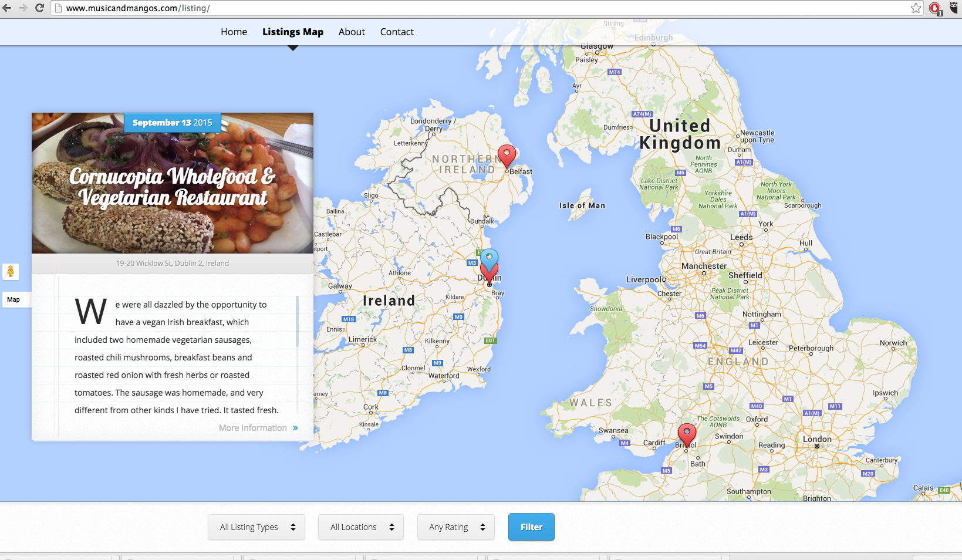
Task: Click the address 19-20 Wicklow St
Action: coord(173,263)
